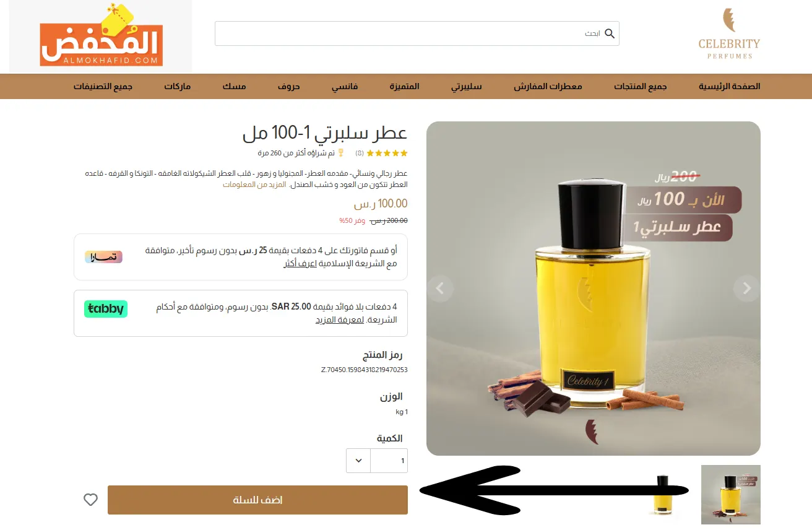Image resolution: width=812 pixels, height=530 pixels.
Task: Go to previous product image arrow
Action: point(440,288)
